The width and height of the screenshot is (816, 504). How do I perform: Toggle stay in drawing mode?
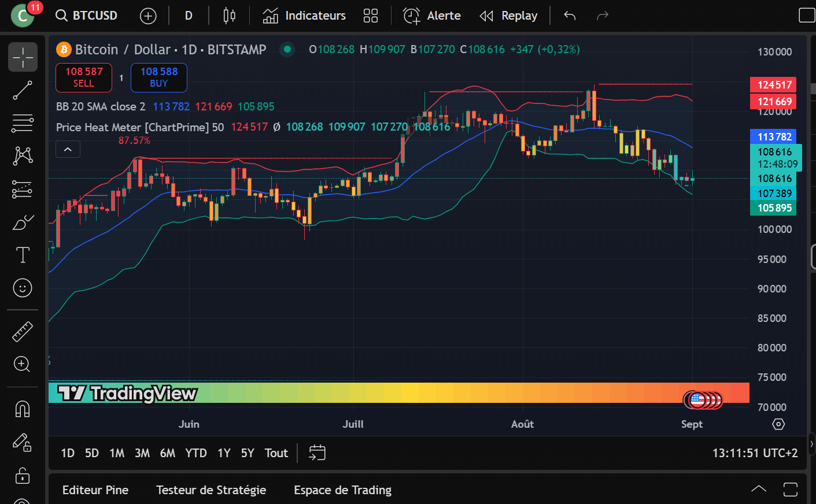point(23,443)
